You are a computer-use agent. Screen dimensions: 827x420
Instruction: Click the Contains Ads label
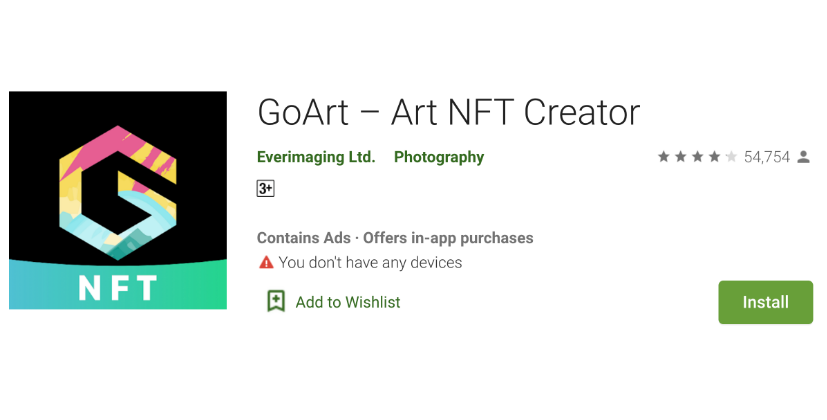click(304, 238)
